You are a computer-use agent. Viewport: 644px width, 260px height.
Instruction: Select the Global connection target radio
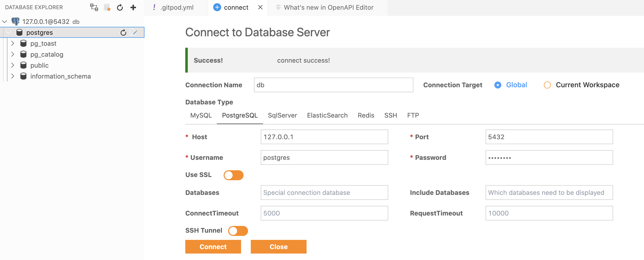(x=498, y=85)
